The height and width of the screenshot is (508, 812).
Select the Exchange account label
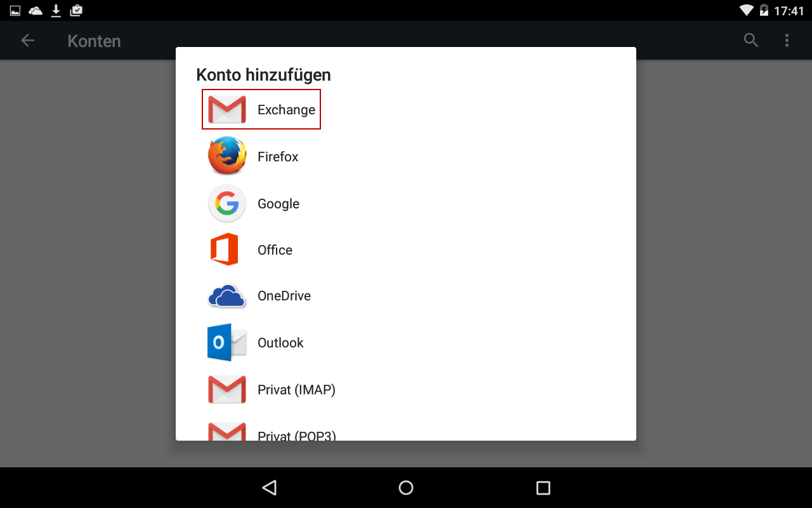coord(286,110)
